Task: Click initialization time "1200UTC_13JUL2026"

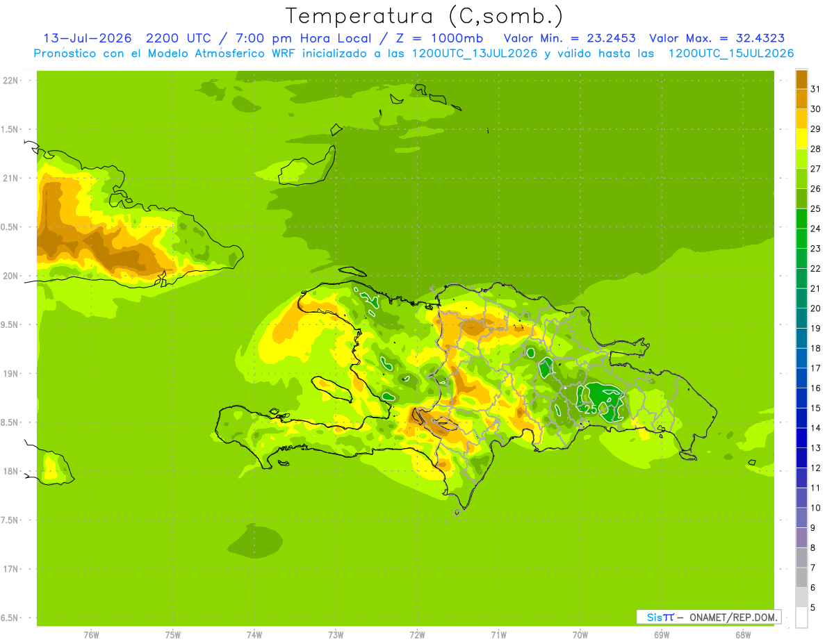Action: tap(475, 53)
